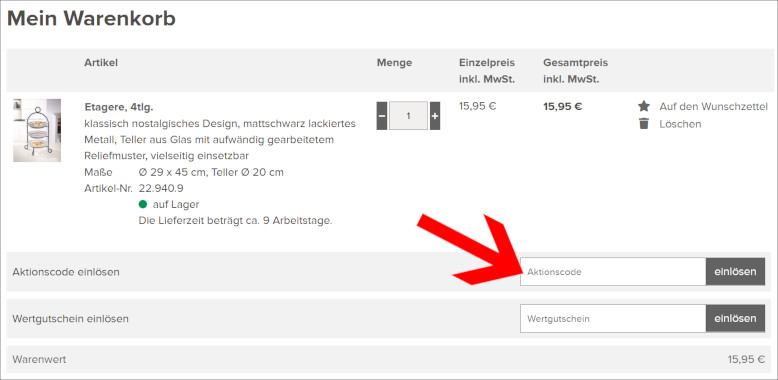The image size is (778, 380).
Task: Click the Maße dimensions value
Action: coord(211,173)
